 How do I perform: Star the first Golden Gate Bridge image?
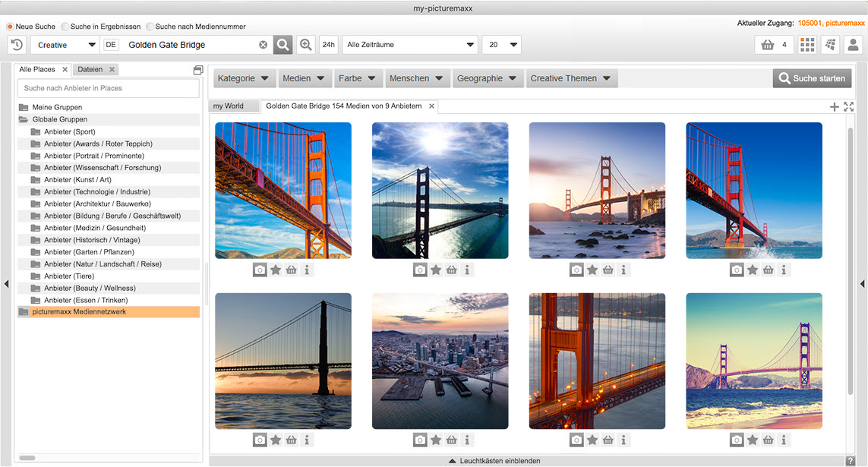[276, 270]
